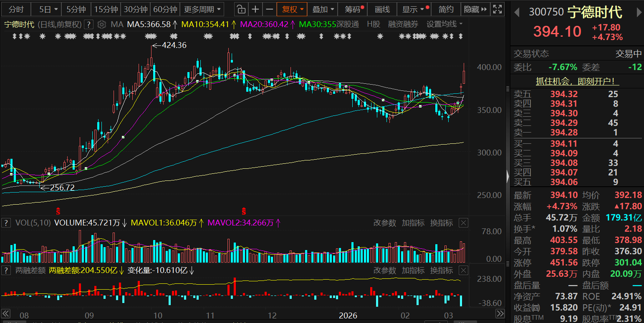The height and width of the screenshot is (323, 644).
Task: Open the 复权 dropdown
Action: [292, 9]
